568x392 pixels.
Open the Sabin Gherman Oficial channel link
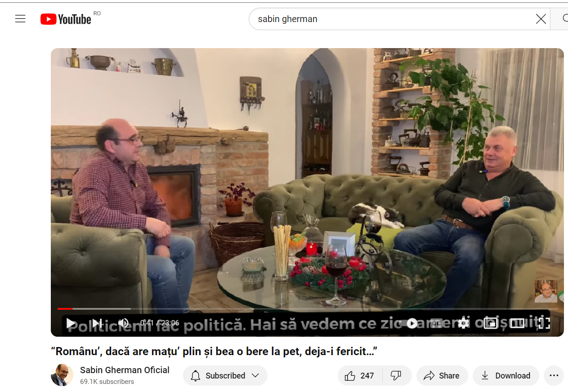pos(125,370)
